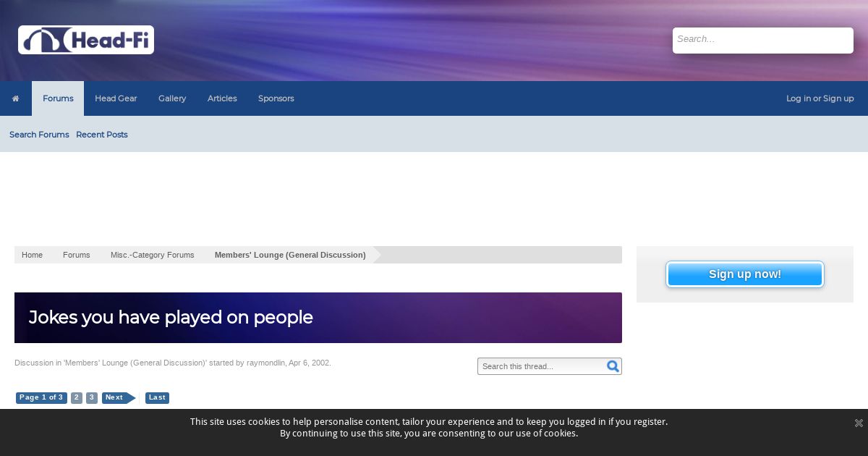The width and height of the screenshot is (868, 456).
Task: Open Misc.-Category Forums breadcrumb
Action: point(153,255)
